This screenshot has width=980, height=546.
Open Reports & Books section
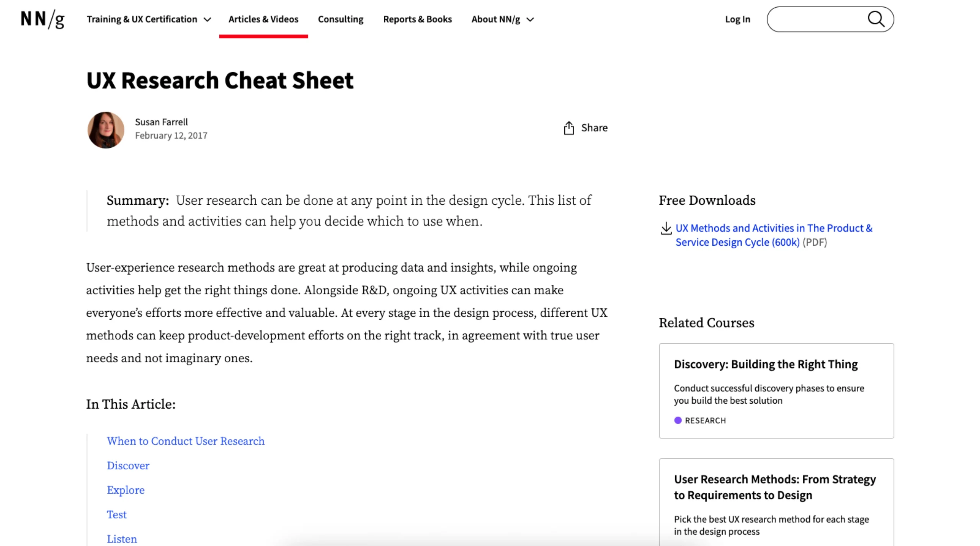417,19
